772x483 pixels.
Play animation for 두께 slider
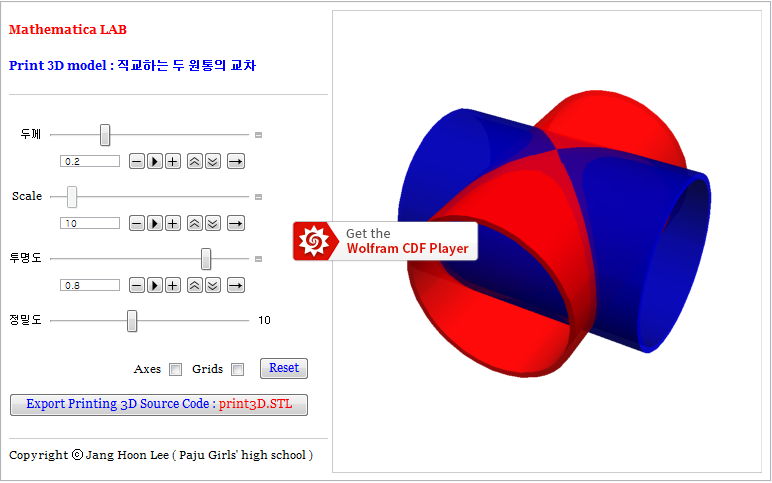tap(155, 161)
